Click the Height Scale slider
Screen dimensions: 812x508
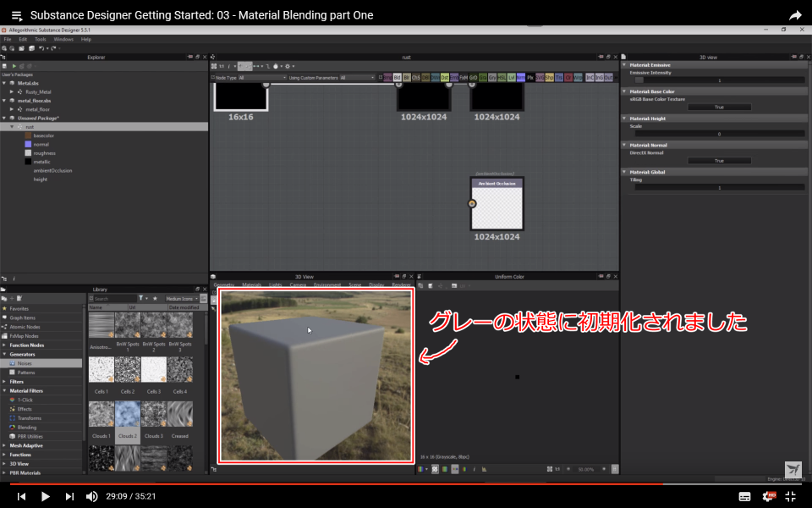719,134
